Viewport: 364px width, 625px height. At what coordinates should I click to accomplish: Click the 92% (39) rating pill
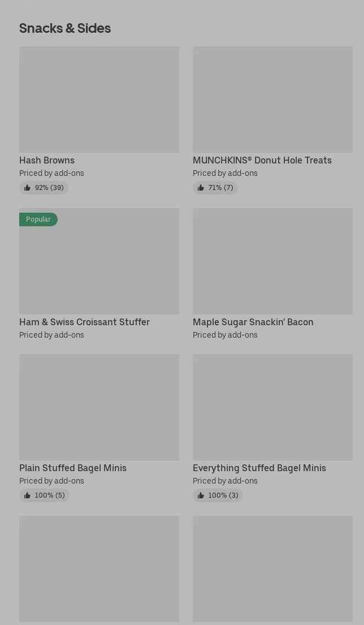click(44, 188)
